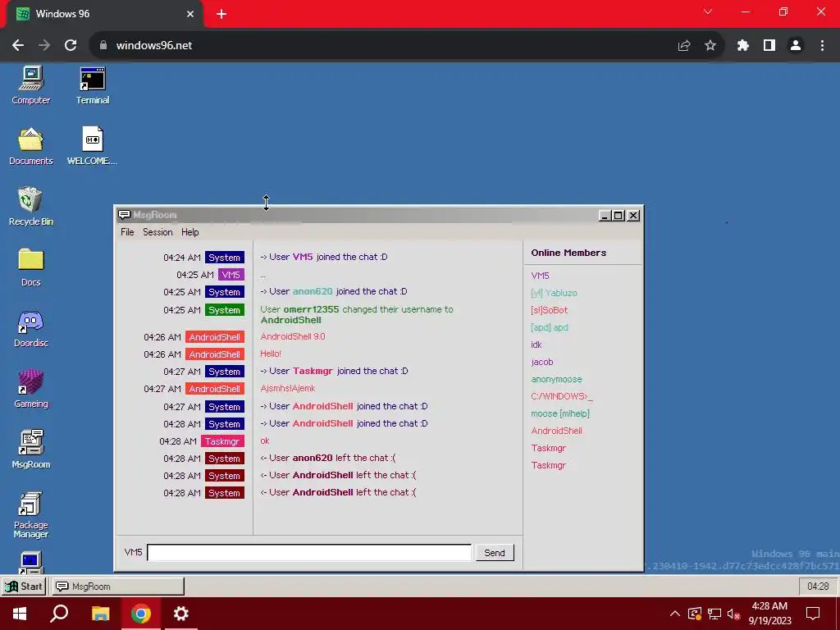Select the MsgRoom taskbar entry

point(117,586)
